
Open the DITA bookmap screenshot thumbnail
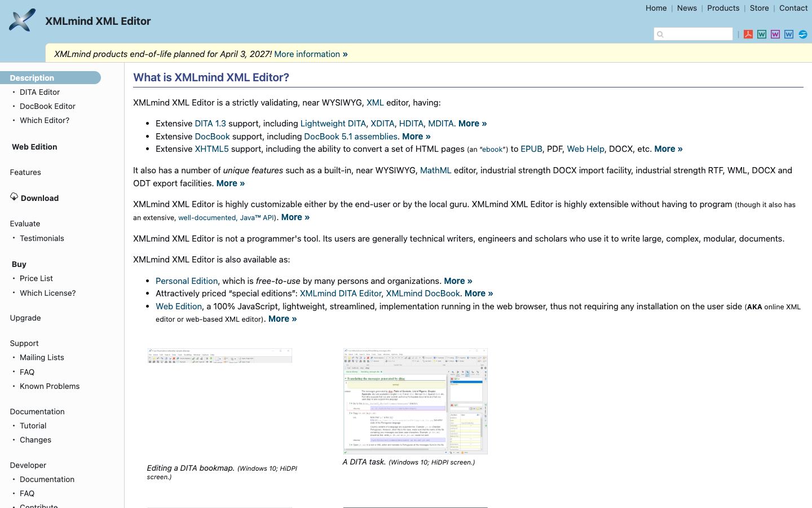(219, 356)
